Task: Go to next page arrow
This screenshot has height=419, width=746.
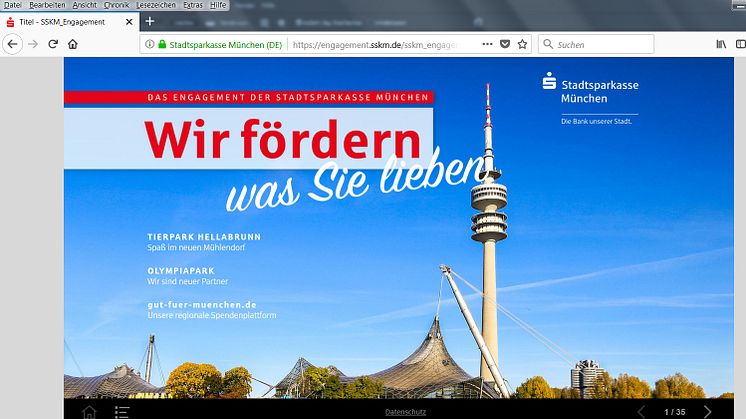Action: (708, 411)
